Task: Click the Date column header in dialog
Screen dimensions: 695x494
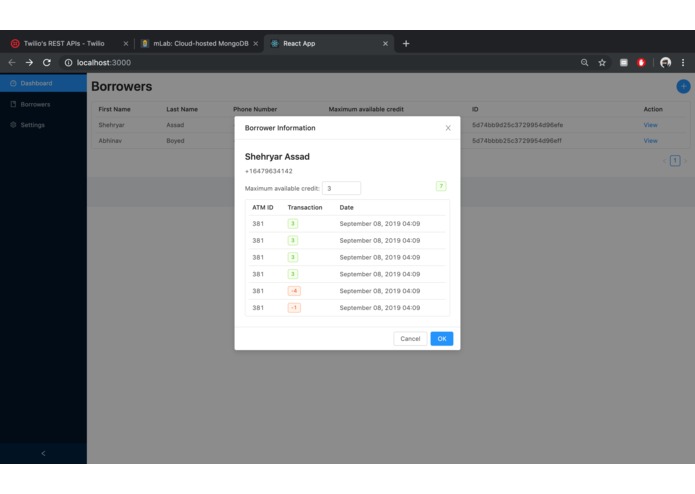Action: (x=346, y=207)
